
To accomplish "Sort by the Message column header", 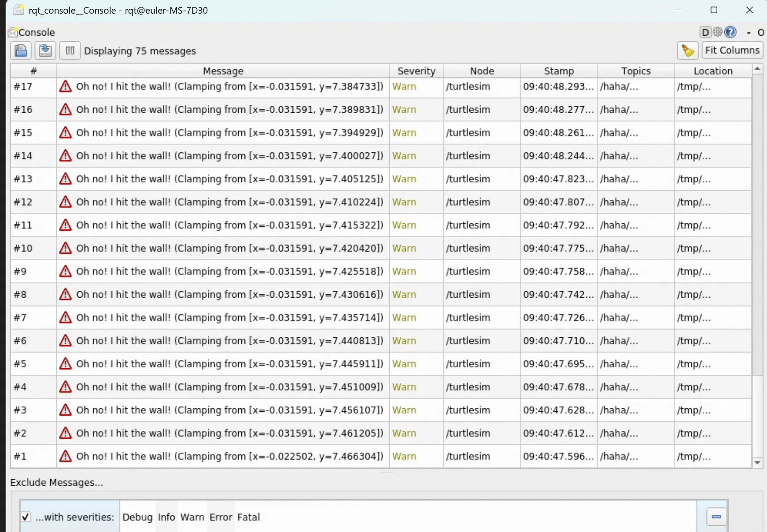I will [x=223, y=71].
